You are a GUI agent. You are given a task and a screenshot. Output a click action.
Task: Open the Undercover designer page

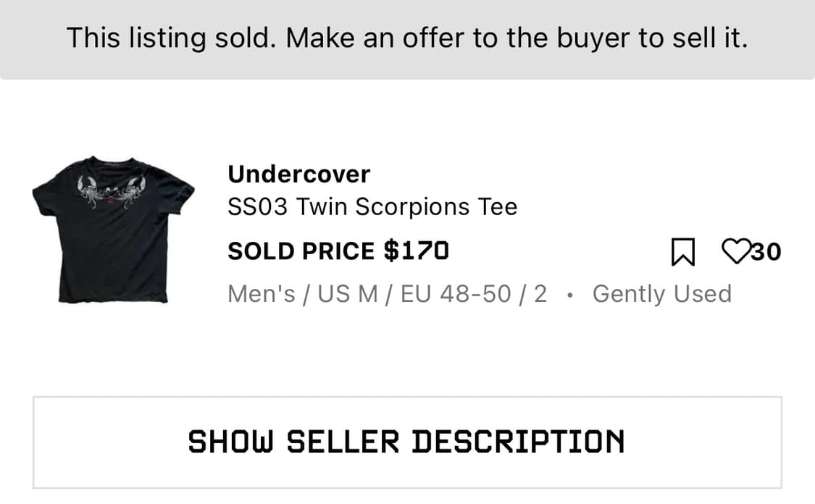tap(299, 174)
